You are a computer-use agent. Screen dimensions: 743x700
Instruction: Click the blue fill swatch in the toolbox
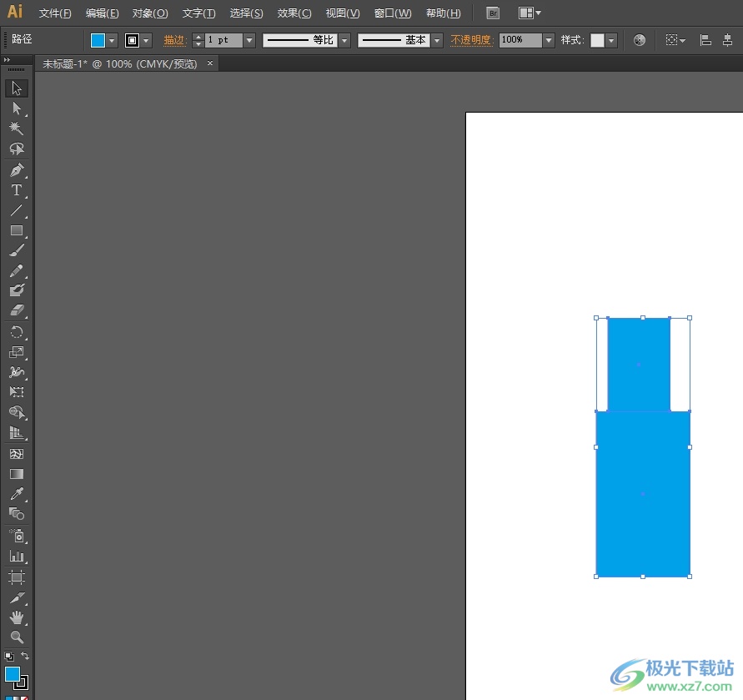click(13, 673)
